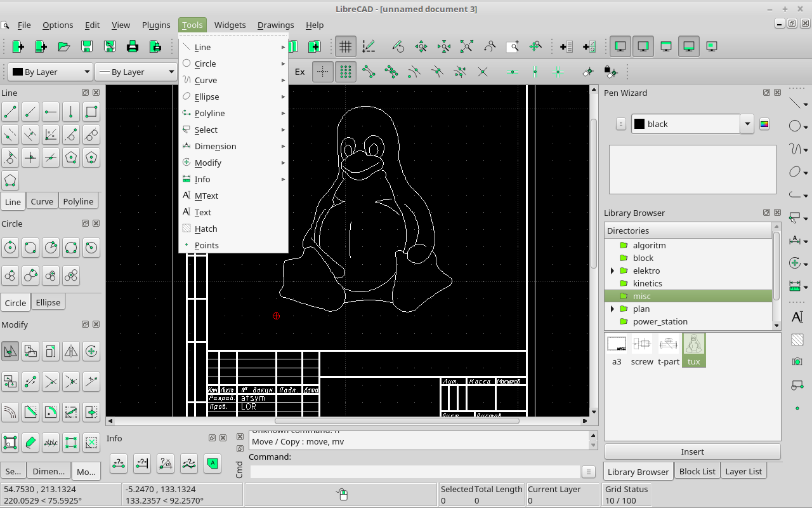Toggle the Left dock area visibility

pos(620,46)
